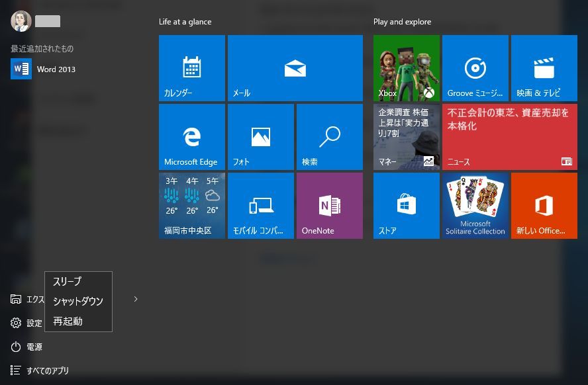Click the 電源 (Power) button
This screenshot has height=385, width=588.
(26, 347)
